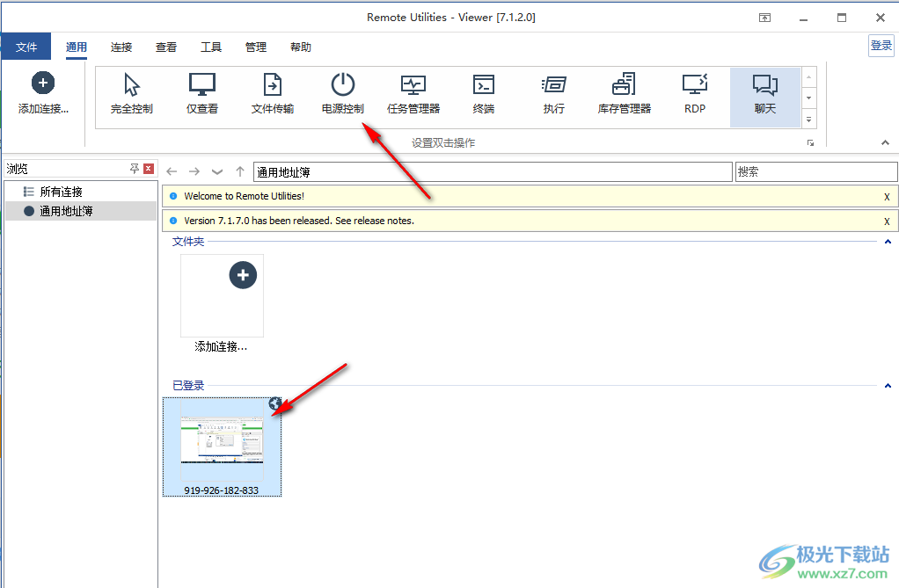Image resolution: width=899 pixels, height=588 pixels.
Task: Switch to Connection (连接) ribbon tab
Action: 121,47
